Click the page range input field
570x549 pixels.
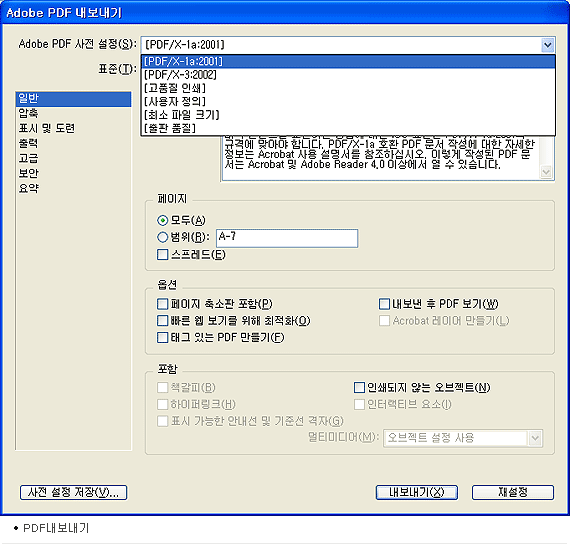(287, 238)
